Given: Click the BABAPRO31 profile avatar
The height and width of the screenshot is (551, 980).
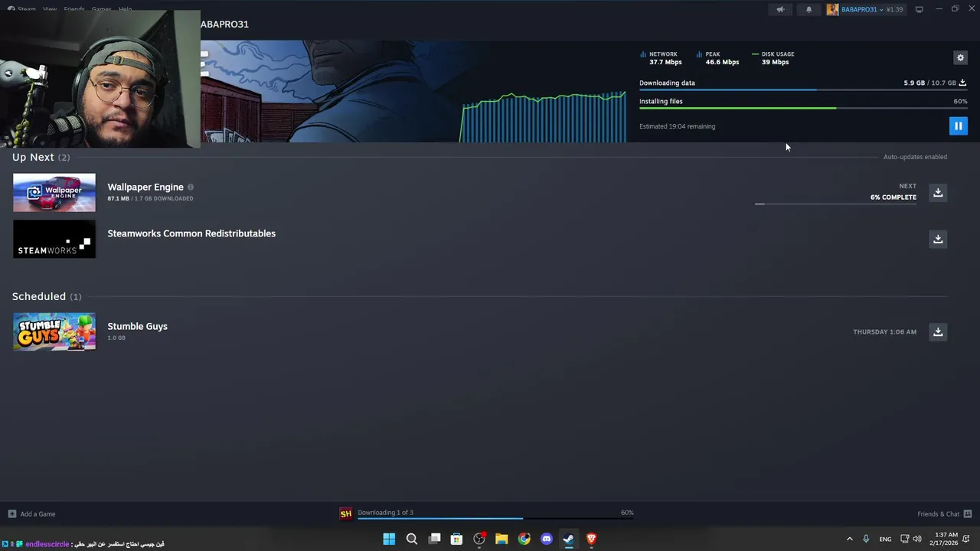Looking at the screenshot, I should [x=832, y=9].
